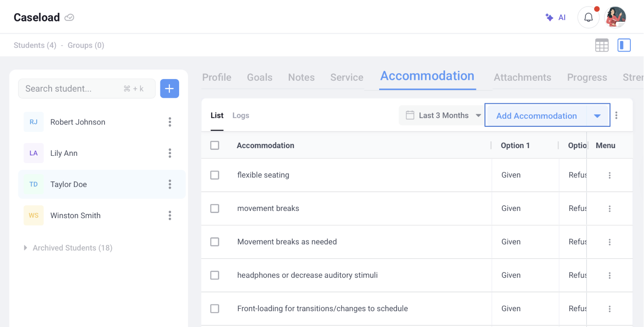Open the Last 3 Months date dropdown
This screenshot has width=644, height=327.
click(444, 116)
